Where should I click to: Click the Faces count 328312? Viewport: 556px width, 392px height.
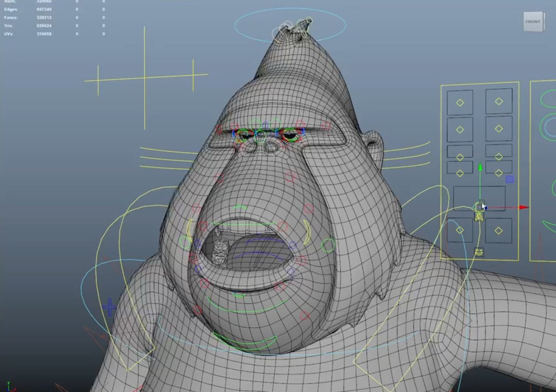click(44, 18)
